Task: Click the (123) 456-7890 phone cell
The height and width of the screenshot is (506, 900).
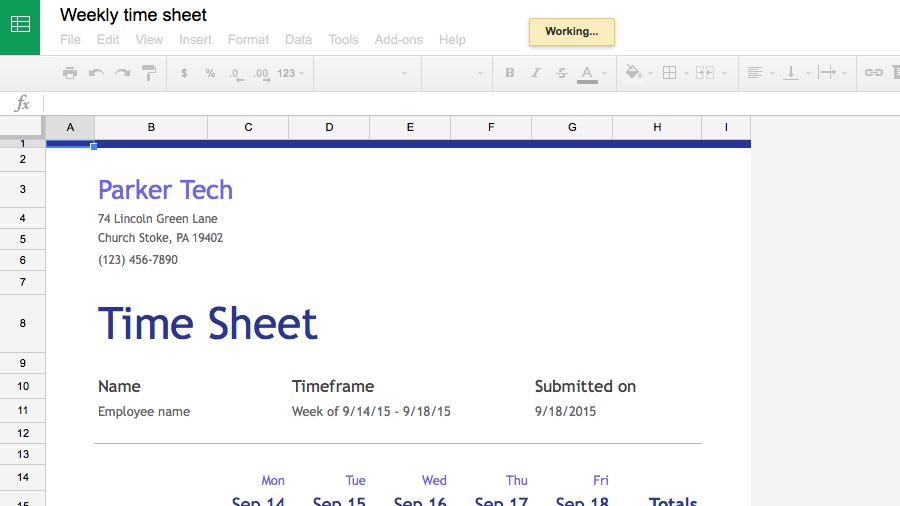Action: tap(138, 260)
